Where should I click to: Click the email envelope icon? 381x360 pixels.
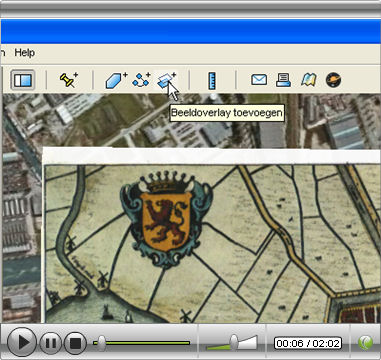tap(259, 80)
